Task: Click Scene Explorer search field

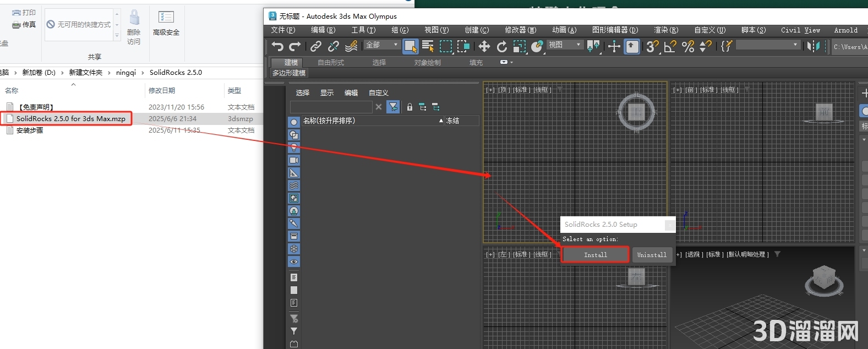Action: point(331,107)
